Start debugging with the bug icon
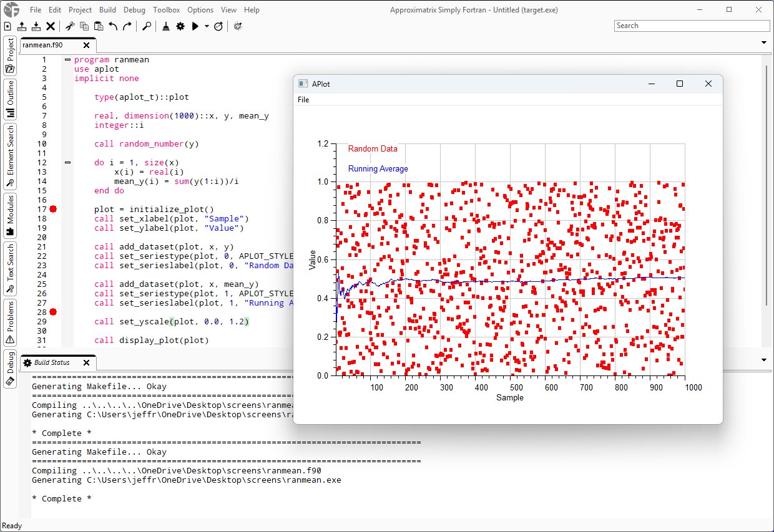774x532 pixels. (238, 26)
